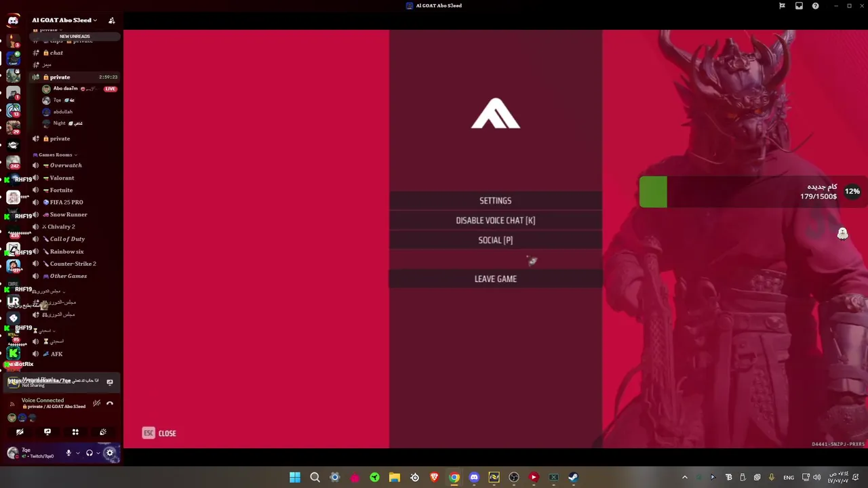
Task: Open Discord inbox icon in title bar
Action: [x=799, y=5]
